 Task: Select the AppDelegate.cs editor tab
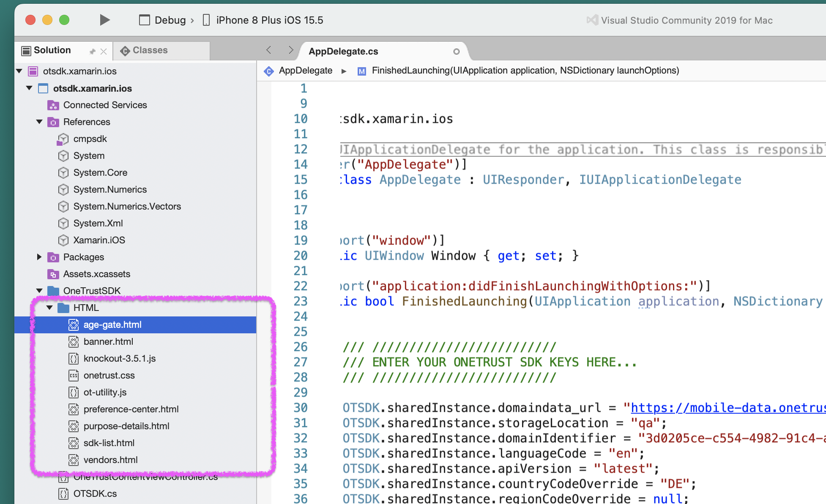coord(343,52)
